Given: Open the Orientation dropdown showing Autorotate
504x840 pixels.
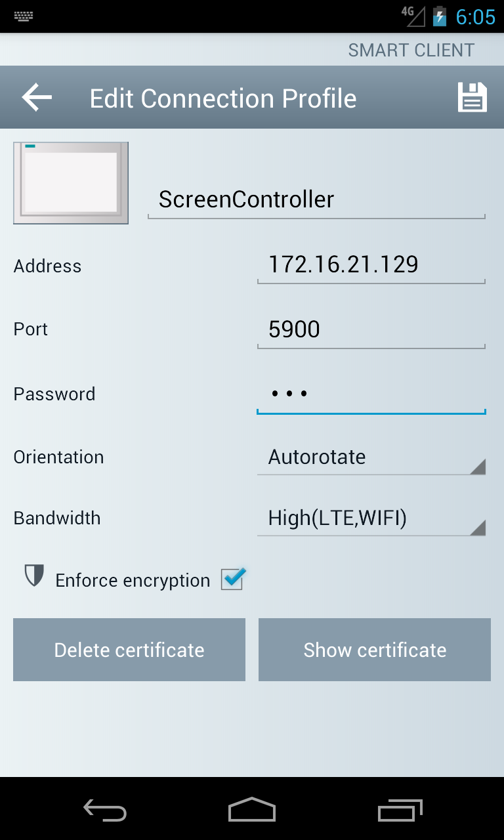Looking at the screenshot, I should pos(371,457).
